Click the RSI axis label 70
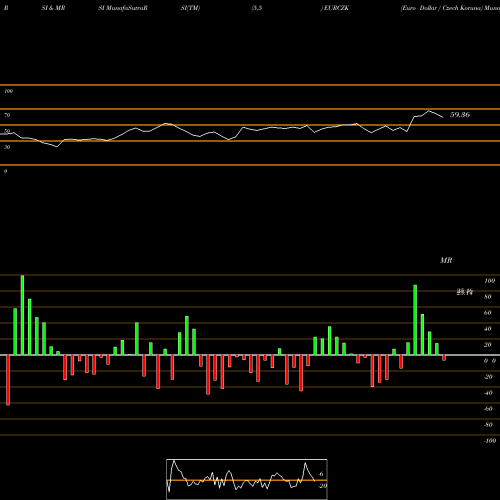The image size is (500, 500). 7,115
